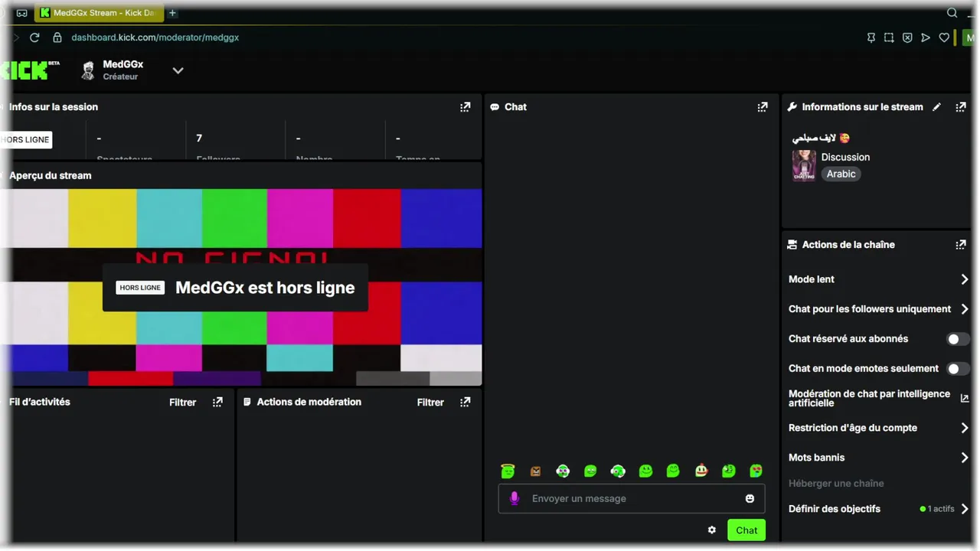Click the browser profile M avatar

click(x=970, y=37)
